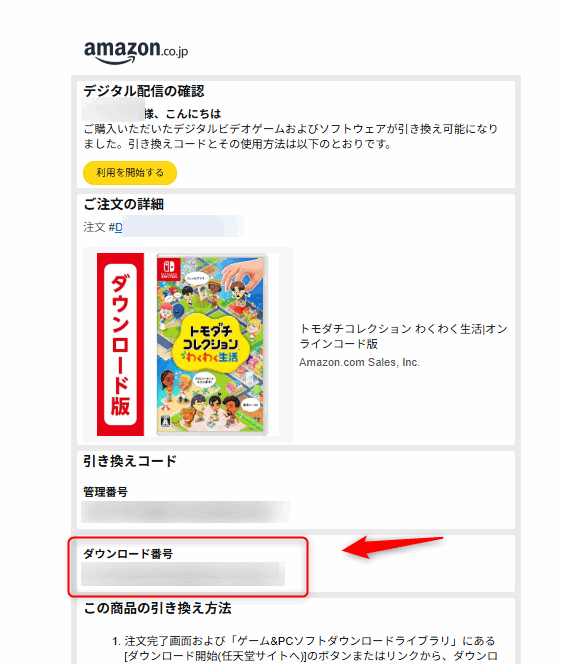Select the product title トモダチコレクション わくわく生活
The image size is (561, 664).
(x=403, y=336)
